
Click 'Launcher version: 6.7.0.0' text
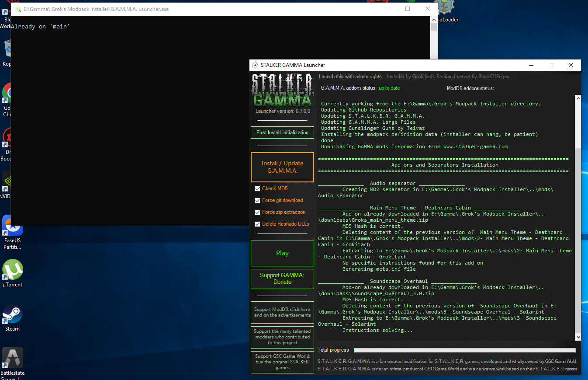click(283, 111)
